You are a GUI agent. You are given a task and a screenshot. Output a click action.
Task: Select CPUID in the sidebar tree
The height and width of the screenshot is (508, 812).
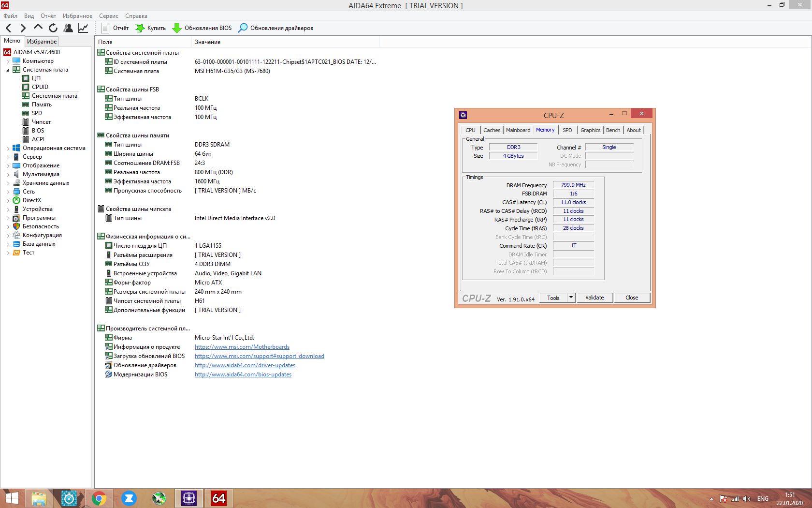click(x=40, y=87)
